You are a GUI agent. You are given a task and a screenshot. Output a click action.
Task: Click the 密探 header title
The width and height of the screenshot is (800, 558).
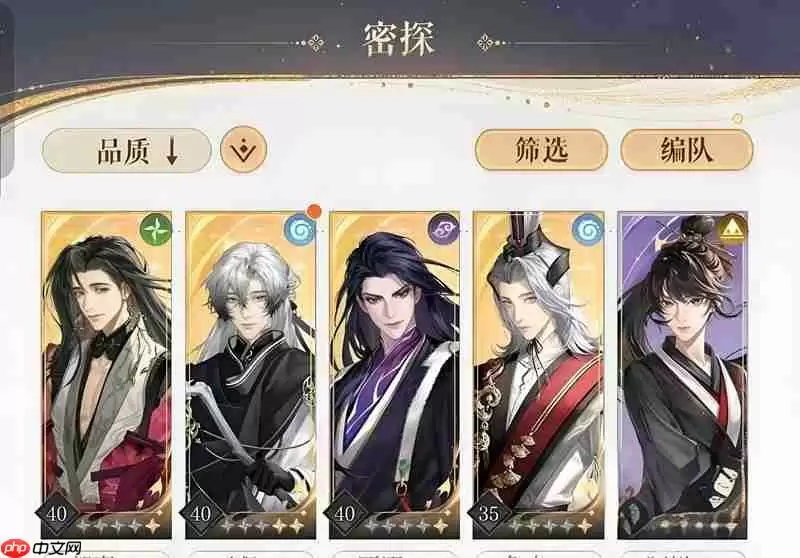[399, 39]
